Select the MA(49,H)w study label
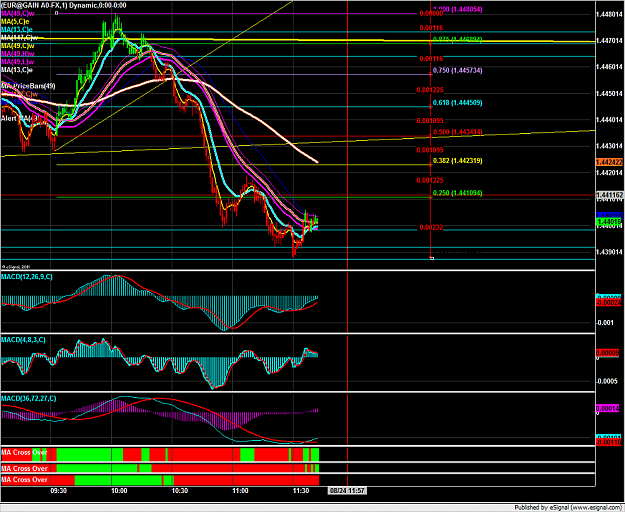Image resolution: width=625 pixels, height=512 pixels. (18, 53)
